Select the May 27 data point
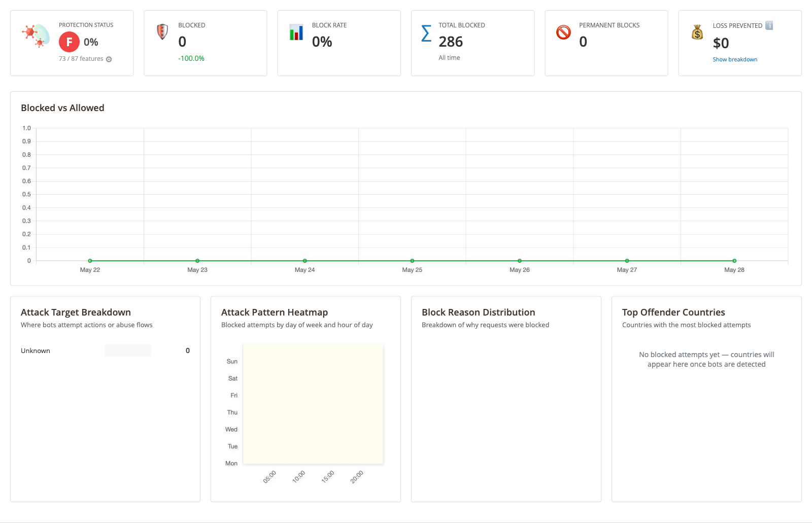 [627, 261]
